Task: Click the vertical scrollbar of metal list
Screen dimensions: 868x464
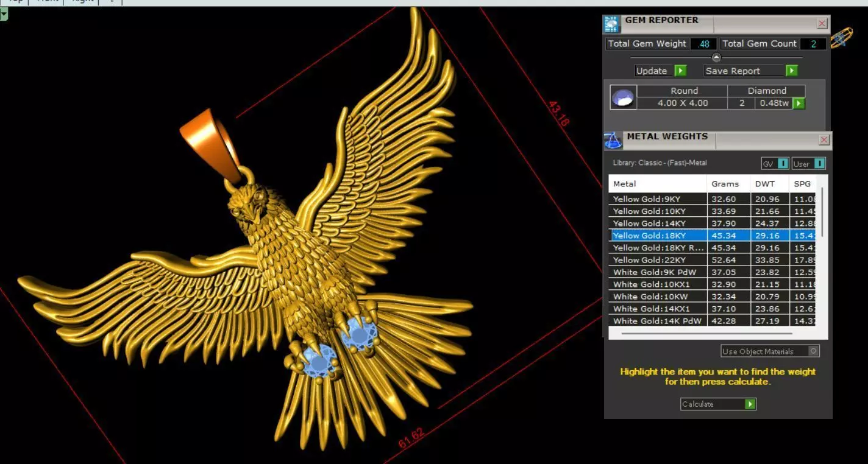Action: [823, 212]
